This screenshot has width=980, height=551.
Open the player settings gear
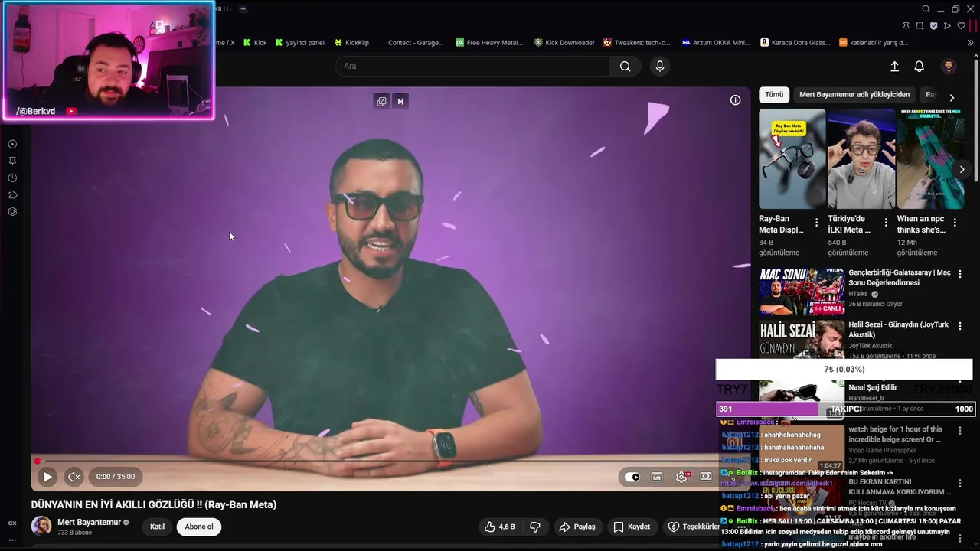(681, 477)
